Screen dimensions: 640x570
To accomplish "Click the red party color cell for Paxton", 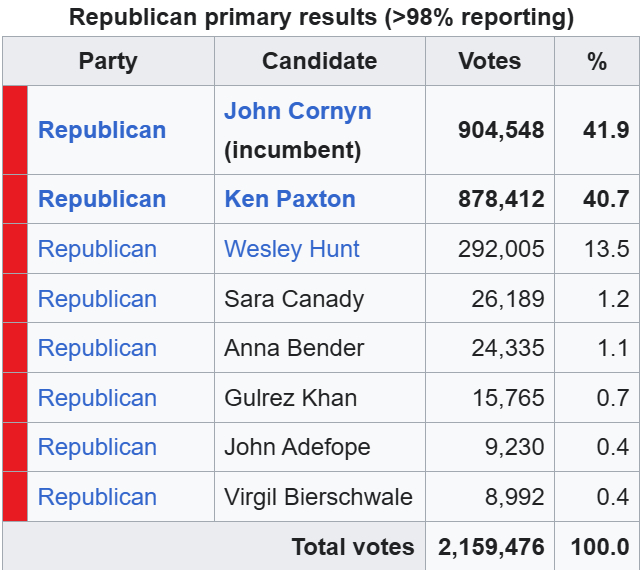I will (15, 199).
